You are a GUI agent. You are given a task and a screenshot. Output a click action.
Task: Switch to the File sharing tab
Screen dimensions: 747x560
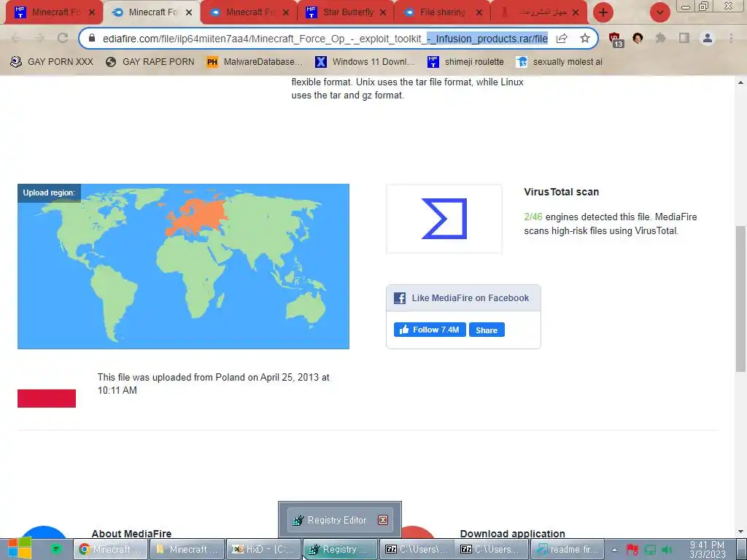[442, 12]
